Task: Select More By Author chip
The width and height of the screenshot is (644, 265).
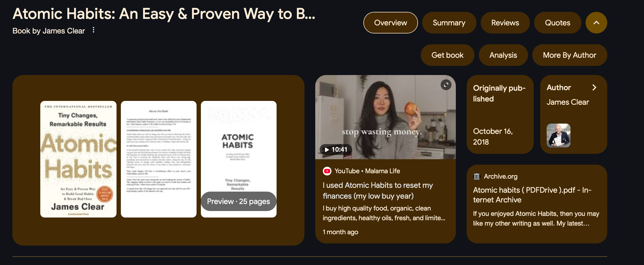Action: [570, 55]
